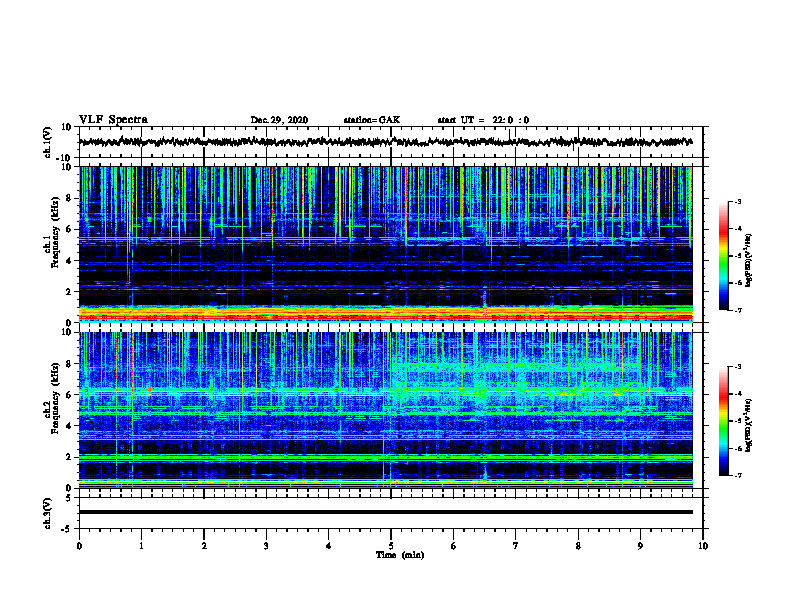Click the log(PSD) label beside ch.2 color scale
This screenshot has height=612, width=792.
748,426
